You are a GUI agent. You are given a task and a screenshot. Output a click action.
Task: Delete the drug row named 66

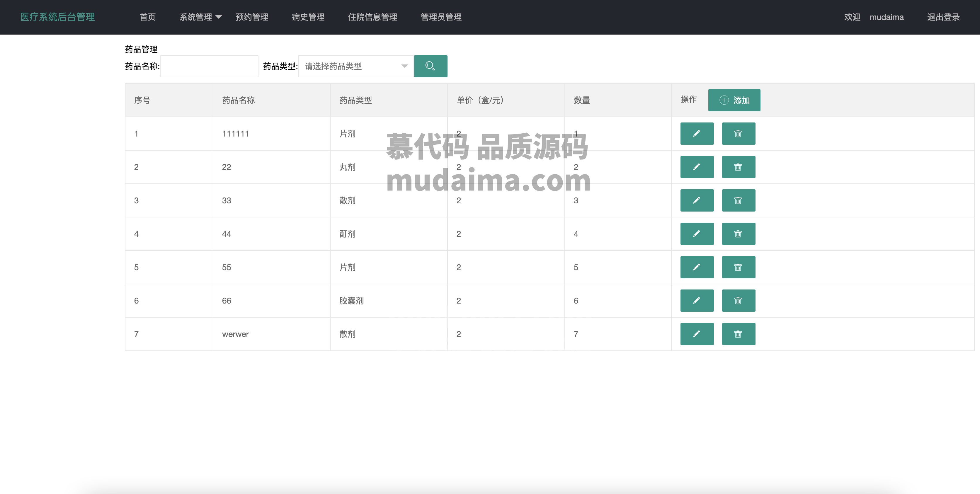pyautogui.click(x=739, y=300)
